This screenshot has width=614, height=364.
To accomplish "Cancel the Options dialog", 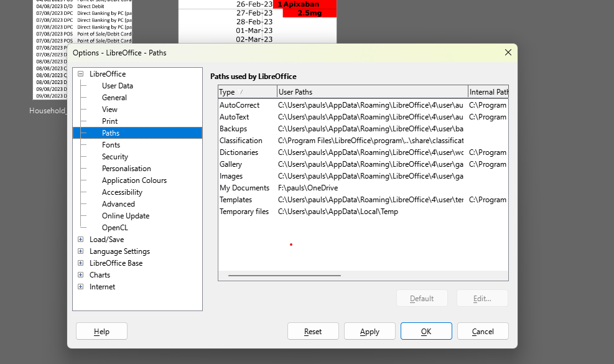I will [483, 332].
